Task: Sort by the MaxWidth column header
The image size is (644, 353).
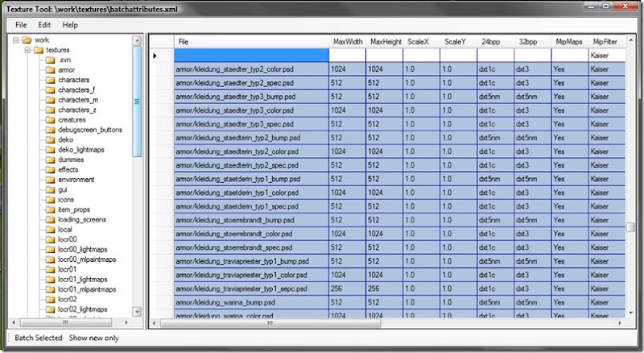Action: (x=348, y=42)
